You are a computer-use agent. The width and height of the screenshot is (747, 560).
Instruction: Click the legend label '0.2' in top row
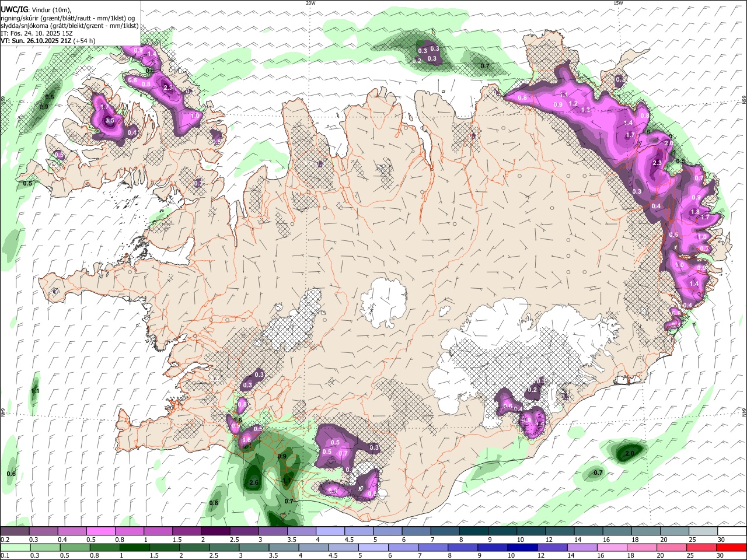[5, 540]
